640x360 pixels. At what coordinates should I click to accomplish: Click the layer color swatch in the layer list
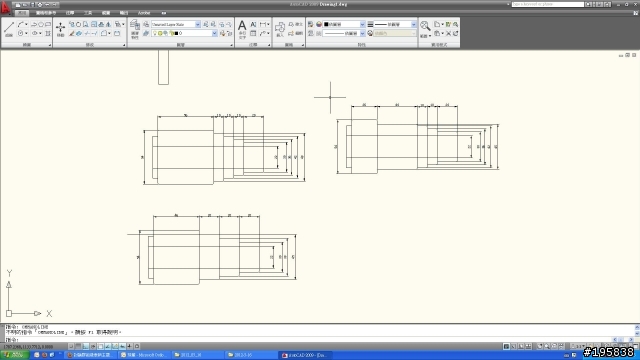point(176,33)
